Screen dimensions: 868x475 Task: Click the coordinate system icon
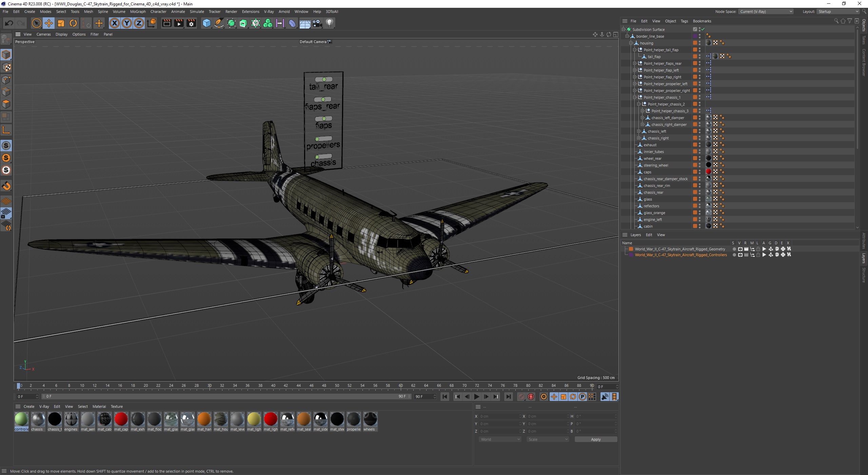pos(152,23)
